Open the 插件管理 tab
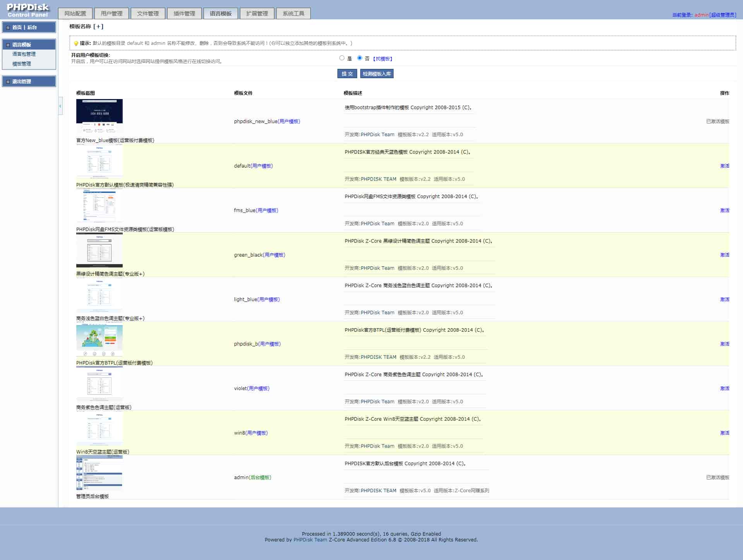The image size is (743, 560). 184,14
